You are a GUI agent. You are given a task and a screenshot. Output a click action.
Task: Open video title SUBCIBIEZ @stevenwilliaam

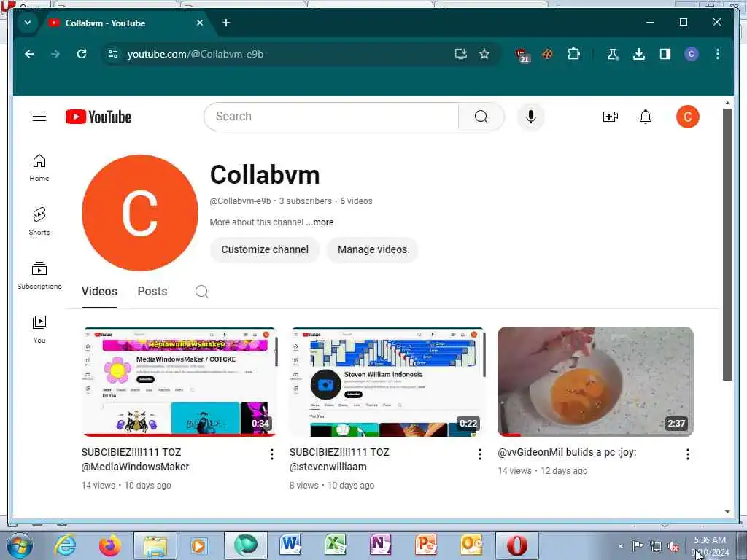coord(339,459)
